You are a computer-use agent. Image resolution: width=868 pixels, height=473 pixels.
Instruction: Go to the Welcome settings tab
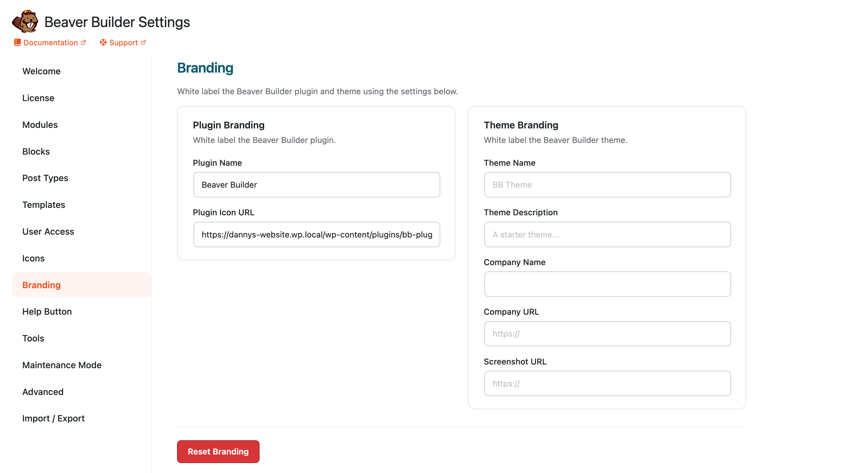click(82, 71)
